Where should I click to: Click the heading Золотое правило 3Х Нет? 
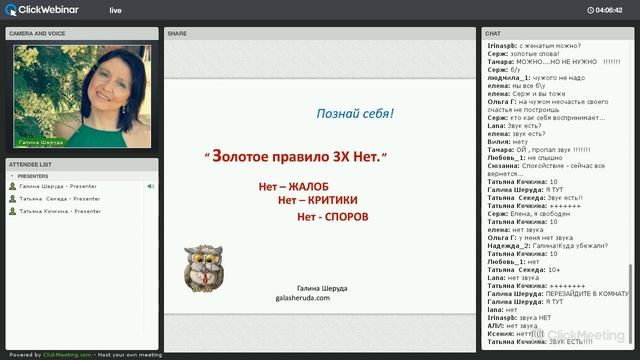tap(296, 156)
